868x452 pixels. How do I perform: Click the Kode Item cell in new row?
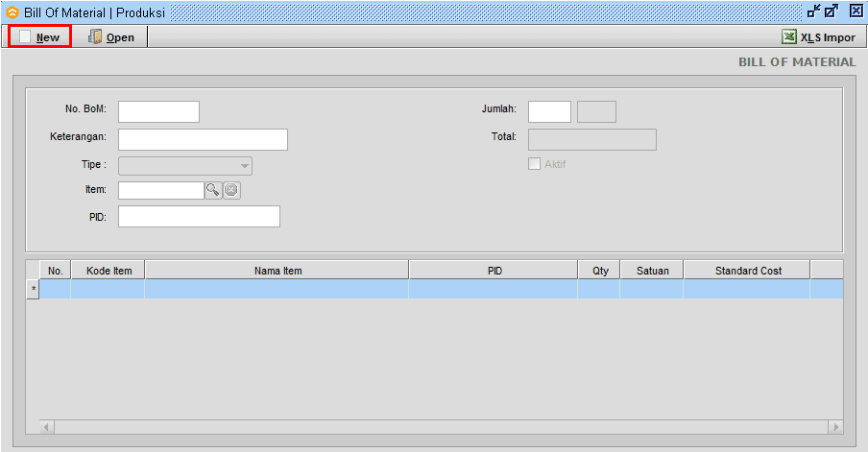pyautogui.click(x=108, y=290)
